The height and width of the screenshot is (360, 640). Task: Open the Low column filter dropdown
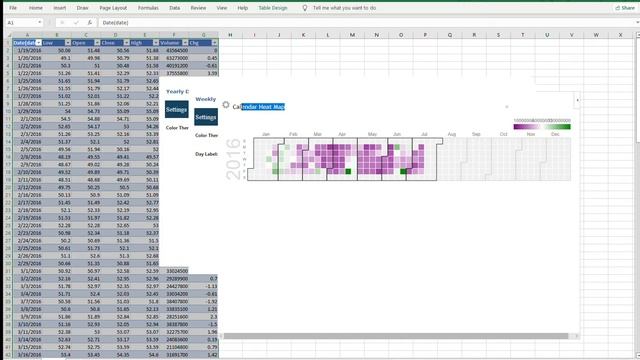pyautogui.click(x=68, y=43)
